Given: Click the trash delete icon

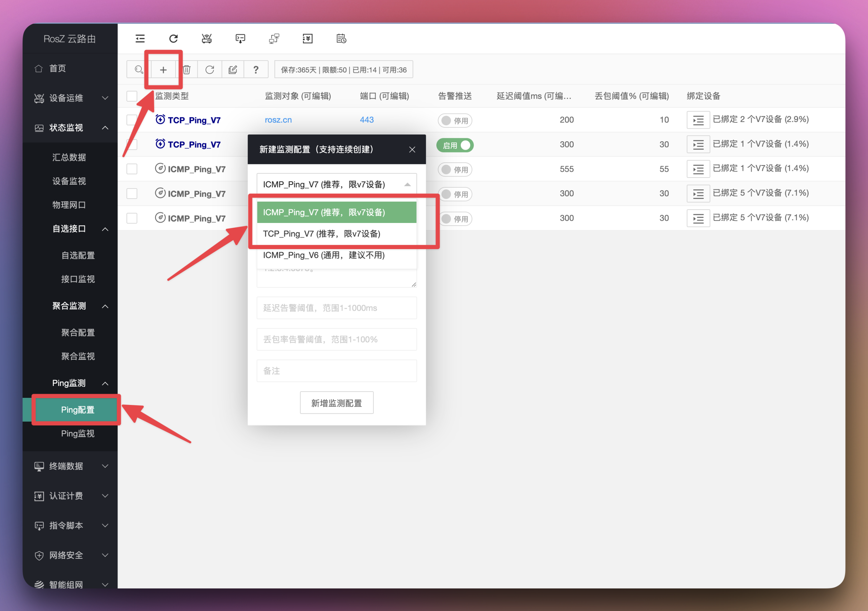Looking at the screenshot, I should point(187,70).
